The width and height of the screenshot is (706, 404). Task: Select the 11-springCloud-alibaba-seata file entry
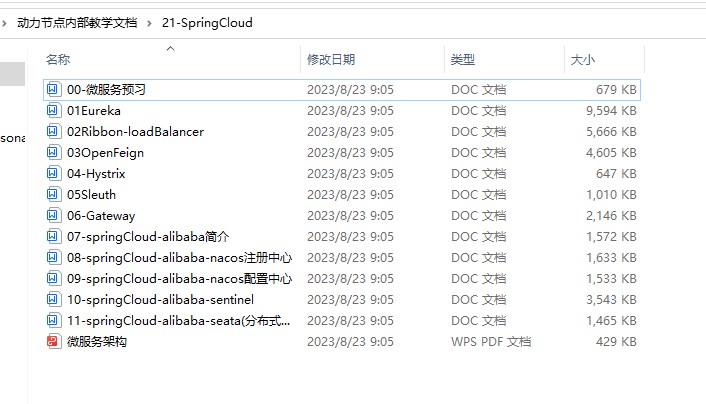[x=342, y=321]
